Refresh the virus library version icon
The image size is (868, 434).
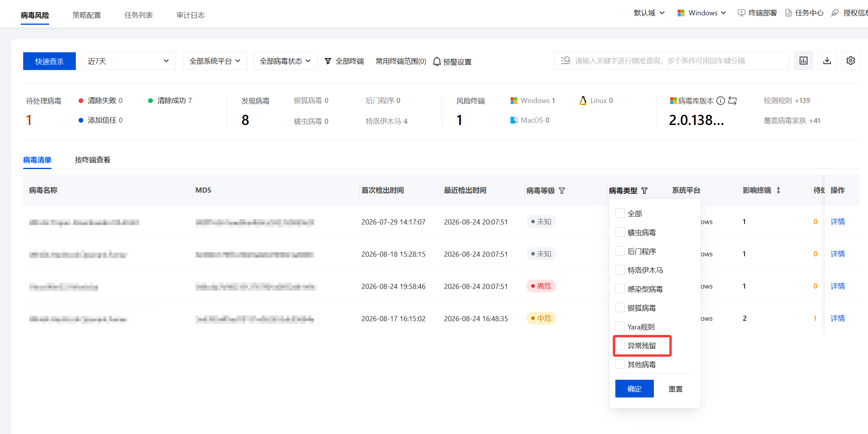732,101
